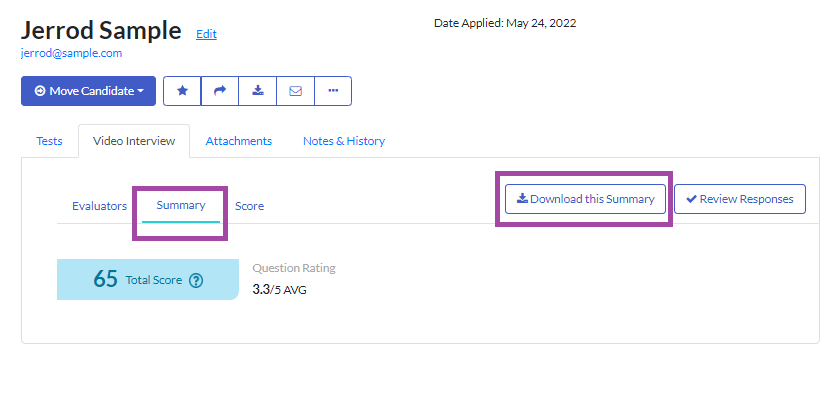The height and width of the screenshot is (395, 829).
Task: Click the 65 Total Score box
Action: pyautogui.click(x=148, y=279)
